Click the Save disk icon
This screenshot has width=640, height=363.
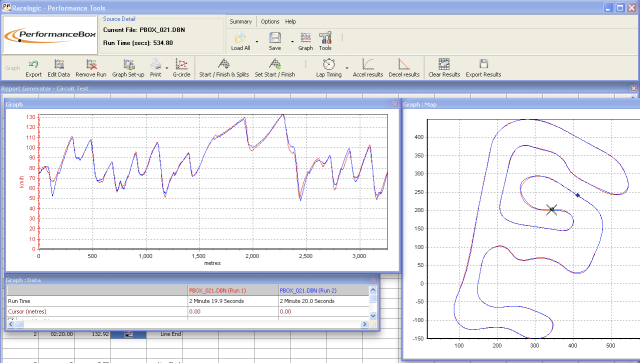[x=275, y=38]
